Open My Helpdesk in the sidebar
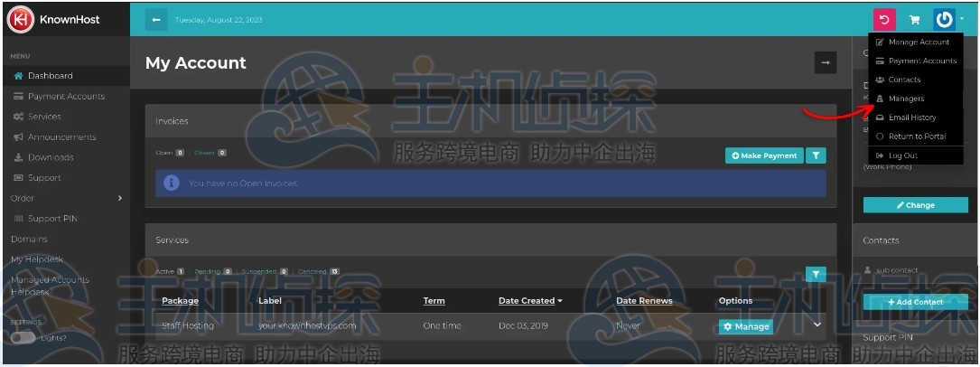 click(37, 259)
